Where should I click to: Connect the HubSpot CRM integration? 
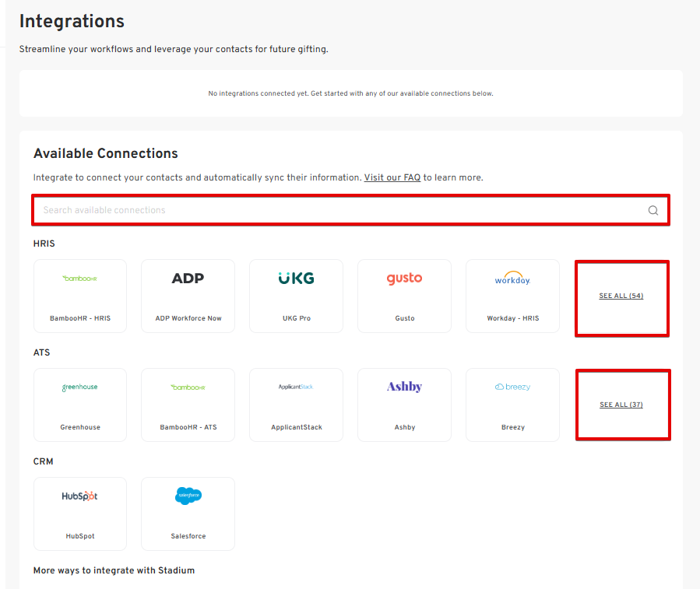pos(80,514)
